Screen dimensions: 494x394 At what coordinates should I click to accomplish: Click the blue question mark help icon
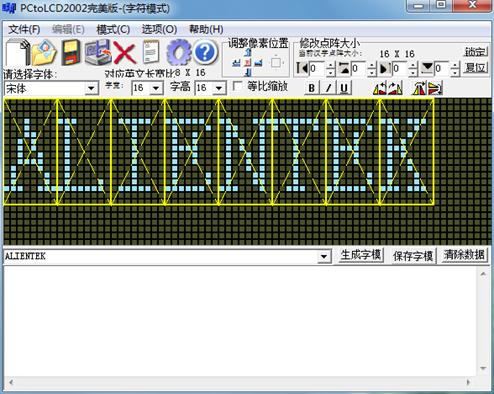[205, 52]
